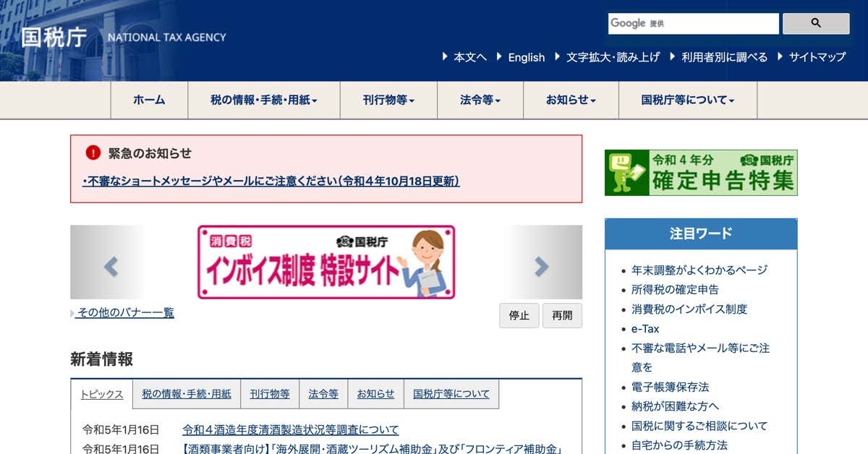Open the インボイス制度 特設サイト banner
The height and width of the screenshot is (454, 868).
[325, 262]
